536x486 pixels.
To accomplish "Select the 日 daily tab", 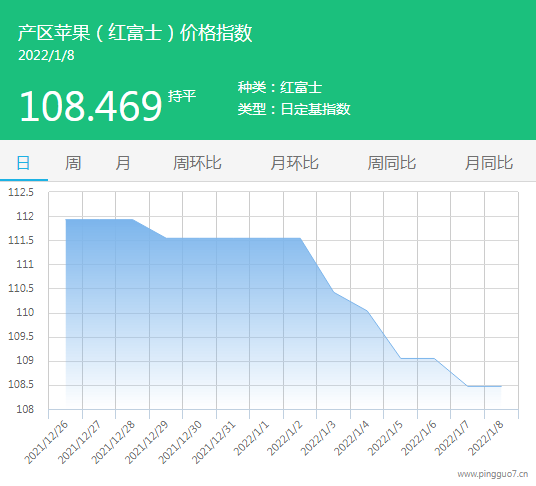I will tap(23, 163).
